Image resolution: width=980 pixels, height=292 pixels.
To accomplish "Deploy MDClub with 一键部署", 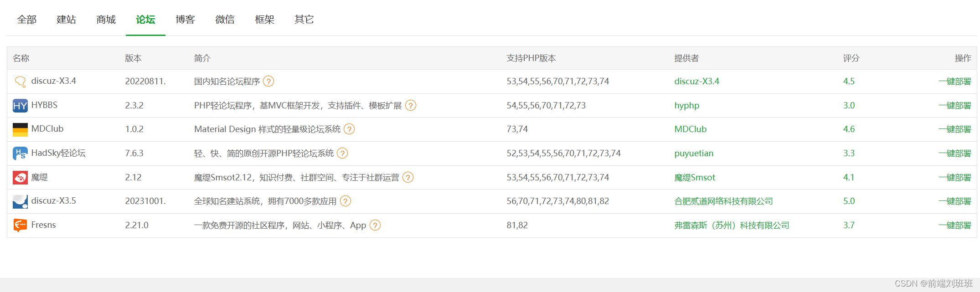I will 954,129.
